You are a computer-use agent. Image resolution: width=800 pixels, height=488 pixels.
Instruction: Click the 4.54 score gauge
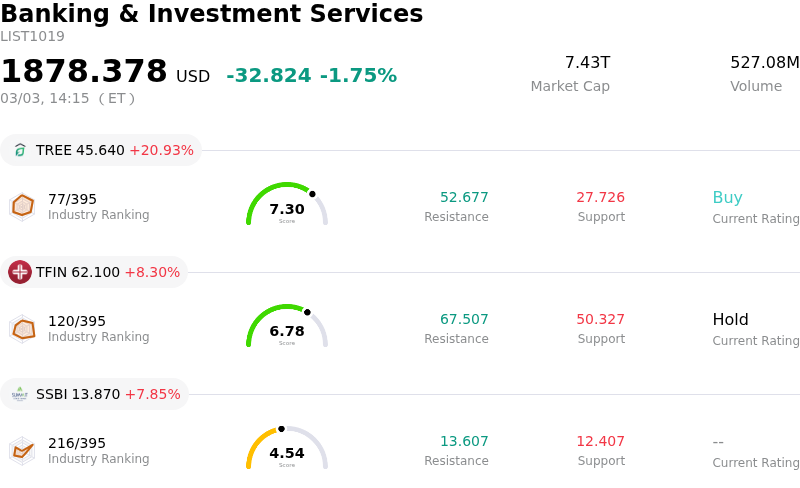pos(287,449)
